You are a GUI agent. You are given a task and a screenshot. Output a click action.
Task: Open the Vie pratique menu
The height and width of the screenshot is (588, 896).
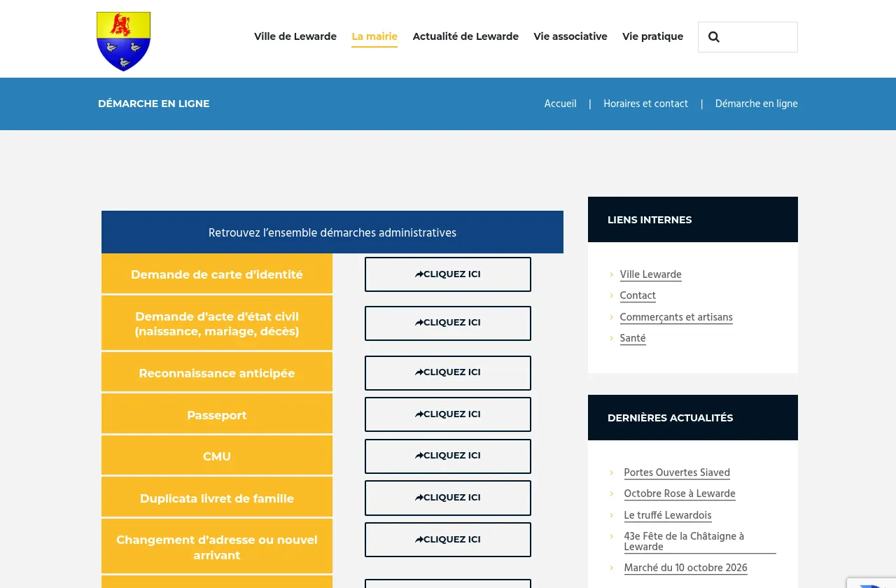click(652, 36)
